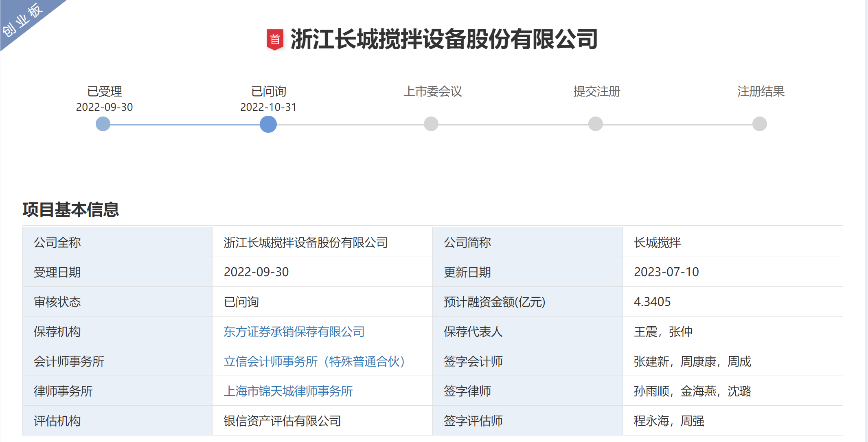Open 上海市锦天城律师事务所 link
This screenshot has height=442, width=868.
(289, 391)
